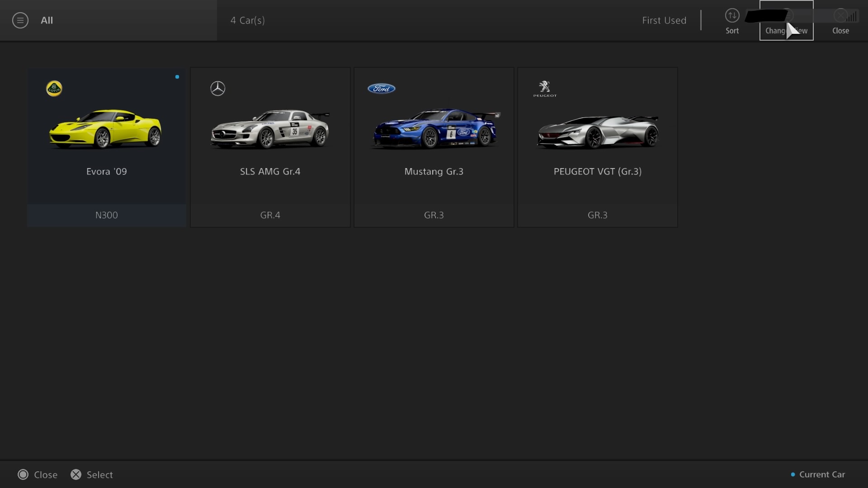The width and height of the screenshot is (868, 488).
Task: Click the Peugeot lion logo
Action: (x=545, y=88)
